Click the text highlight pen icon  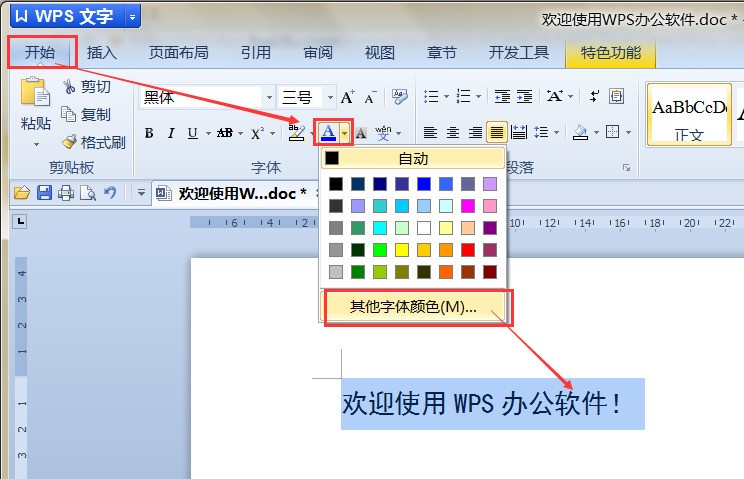click(x=297, y=133)
